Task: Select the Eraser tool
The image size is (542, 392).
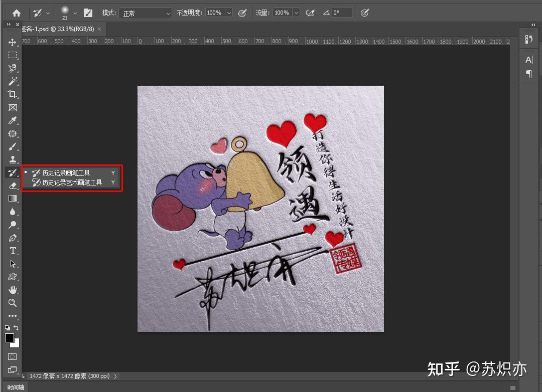Action: click(13, 186)
